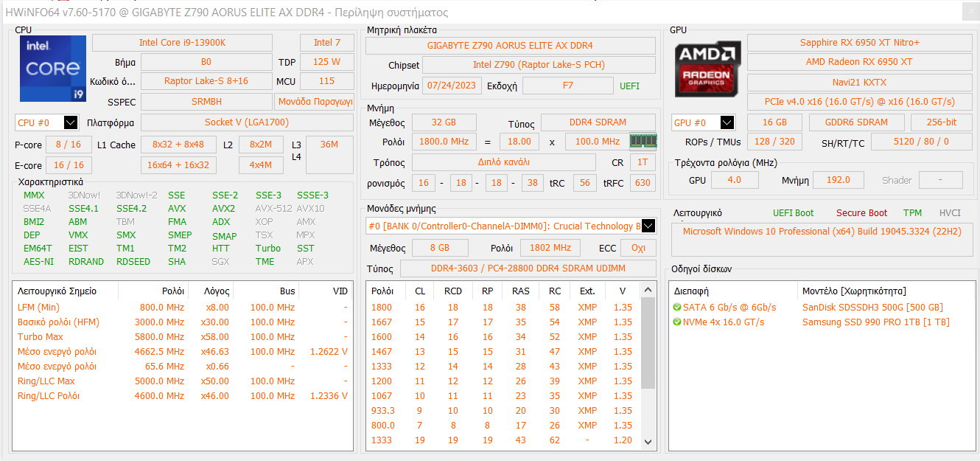Viewport: 980px width, 461px height.
Task: Click the green RAM module icon
Action: pyautogui.click(x=643, y=141)
